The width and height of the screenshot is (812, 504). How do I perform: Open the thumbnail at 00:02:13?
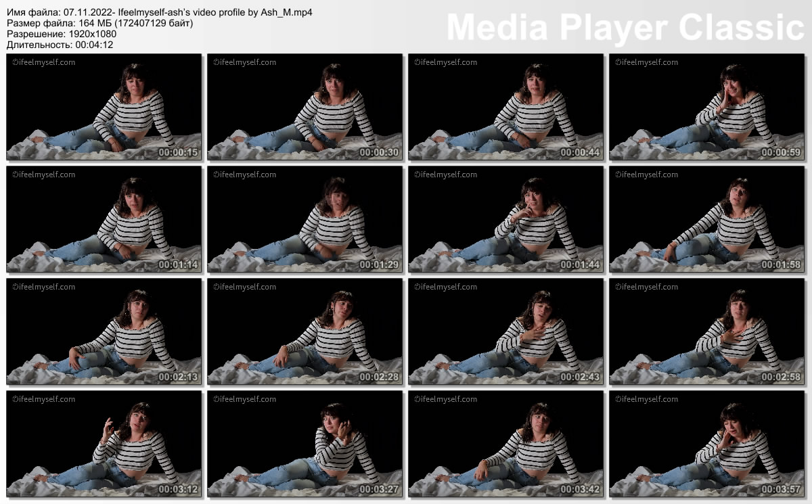click(x=104, y=331)
